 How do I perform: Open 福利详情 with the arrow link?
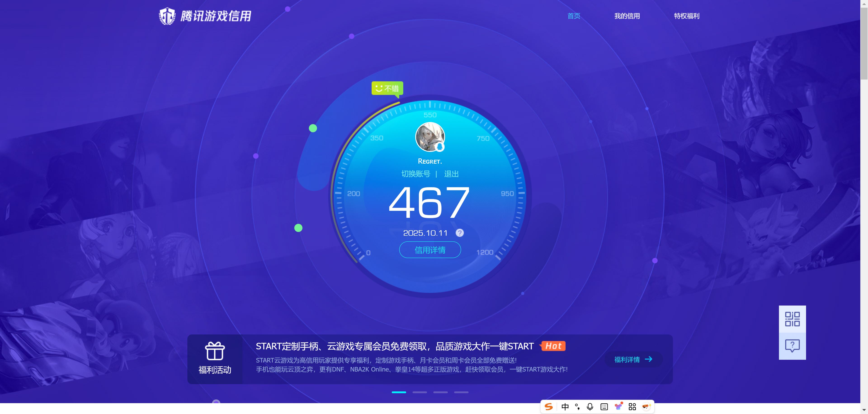632,360
